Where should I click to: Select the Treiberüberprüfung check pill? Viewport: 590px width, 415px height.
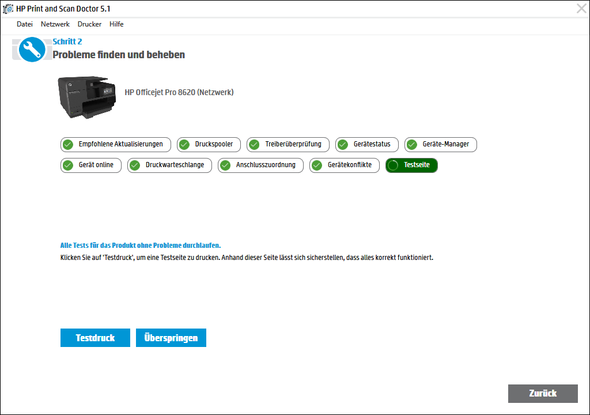click(x=288, y=144)
